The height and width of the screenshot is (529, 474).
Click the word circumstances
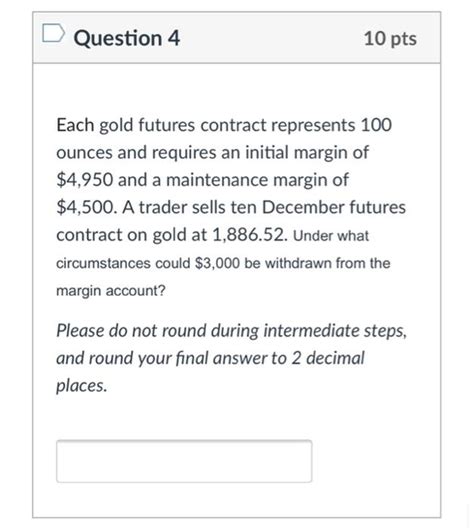103,263
